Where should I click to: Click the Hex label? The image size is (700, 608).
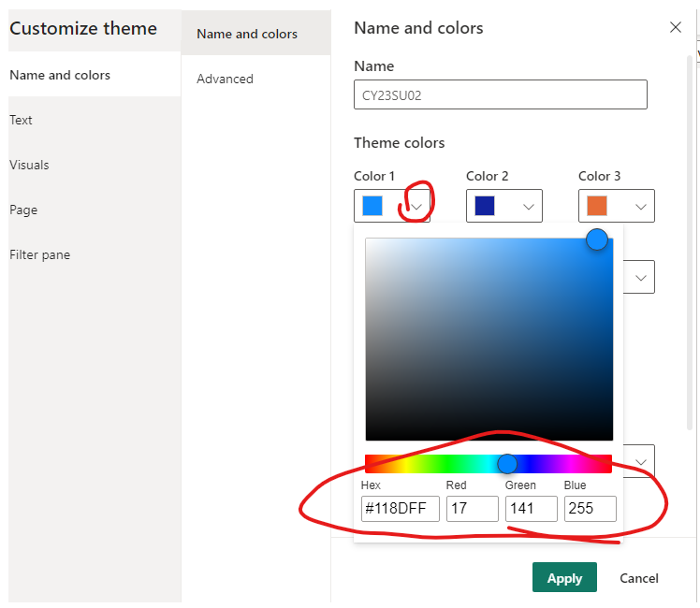[371, 485]
